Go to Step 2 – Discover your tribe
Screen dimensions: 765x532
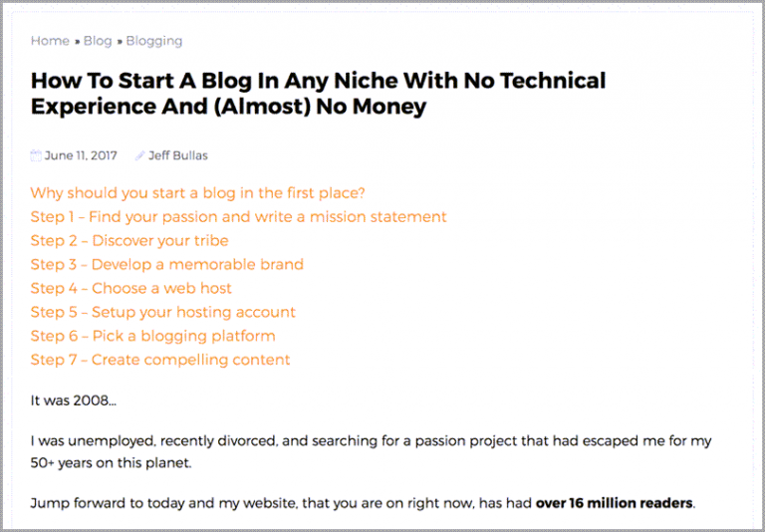129,240
